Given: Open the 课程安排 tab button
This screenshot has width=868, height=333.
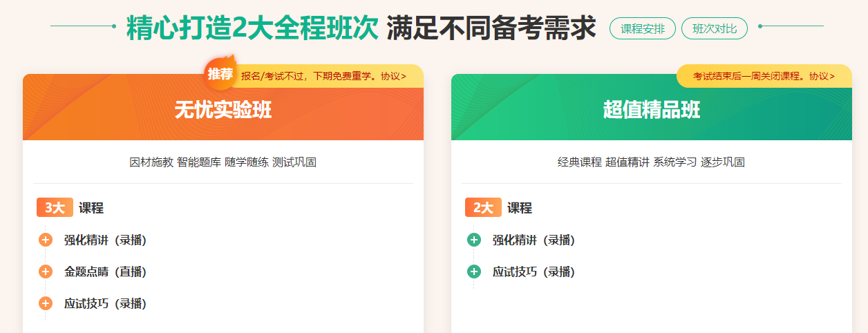Looking at the screenshot, I should [x=642, y=28].
